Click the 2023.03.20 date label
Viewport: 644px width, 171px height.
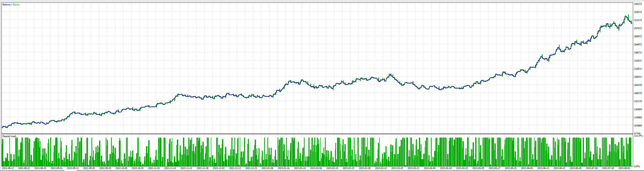tap(397, 168)
